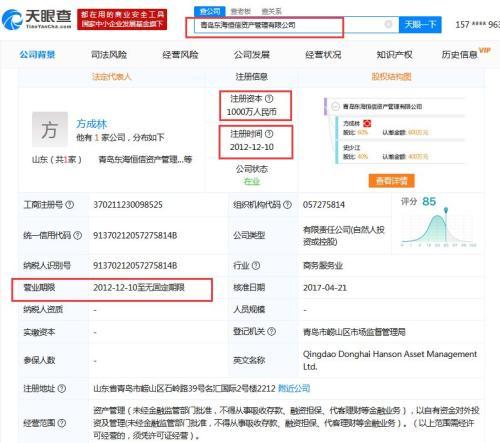Show info icon next to 组织机构代码
The width and height of the screenshot is (500, 443).
[287, 205]
